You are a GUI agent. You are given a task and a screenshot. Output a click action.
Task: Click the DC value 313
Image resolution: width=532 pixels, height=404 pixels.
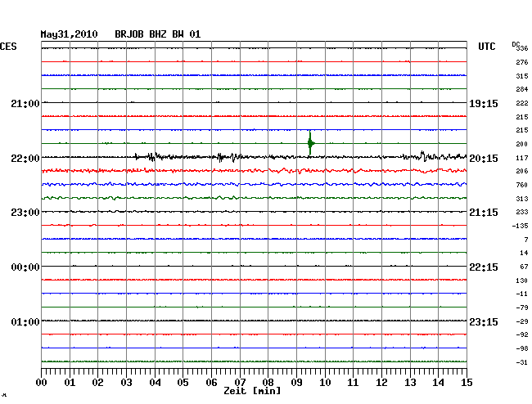coord(522,199)
